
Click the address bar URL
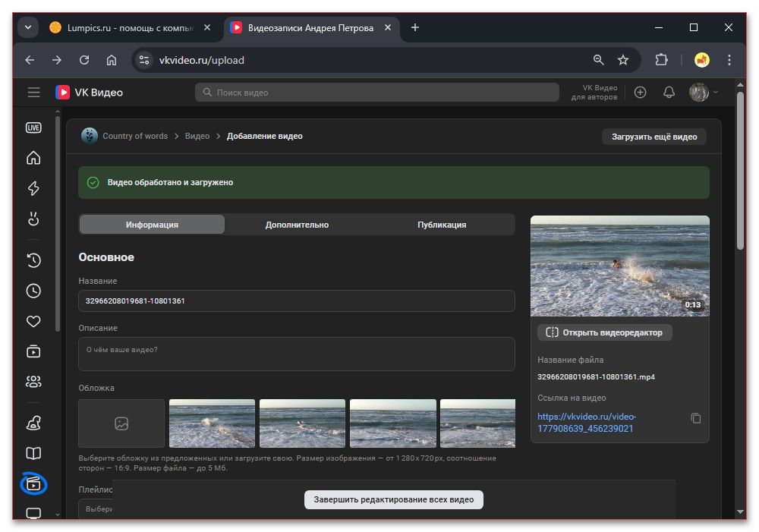(201, 60)
